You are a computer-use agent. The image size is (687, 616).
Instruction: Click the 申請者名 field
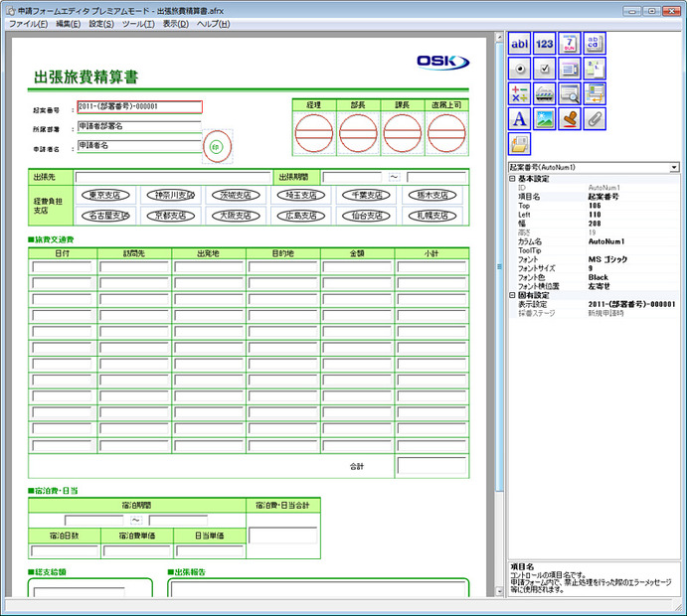pyautogui.click(x=139, y=146)
